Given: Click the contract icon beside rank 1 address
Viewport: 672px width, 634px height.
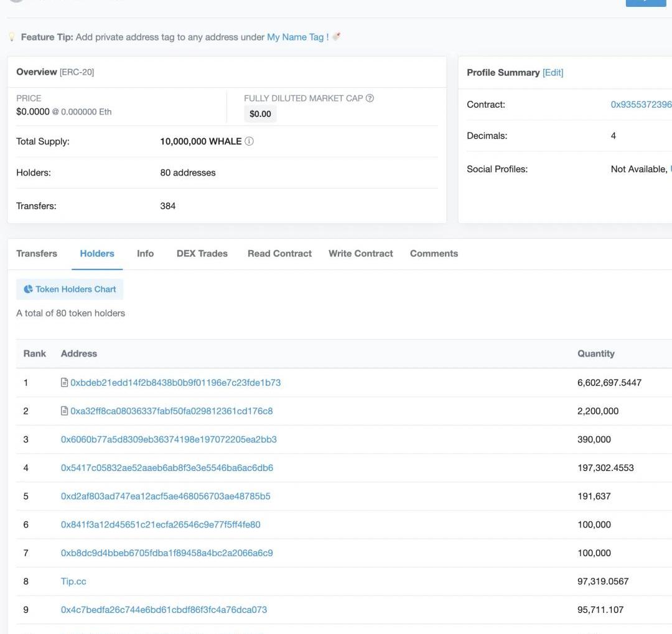Looking at the screenshot, I should (64, 383).
